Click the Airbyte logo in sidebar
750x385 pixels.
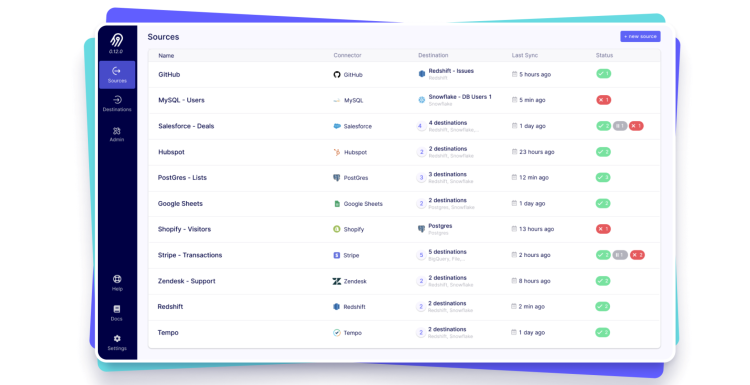point(116,40)
